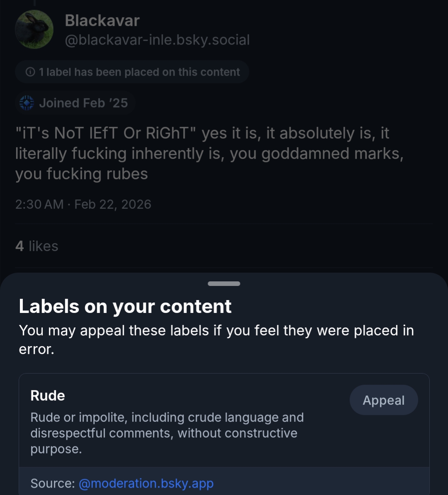The height and width of the screenshot is (495, 448).
Task: Click the Feb 22, 2026 post date
Action: 113,204
